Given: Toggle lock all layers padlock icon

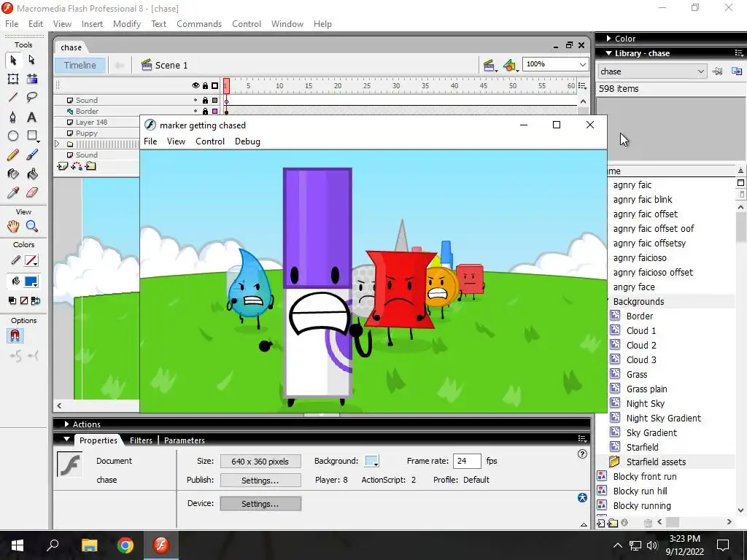Looking at the screenshot, I should click(205, 86).
